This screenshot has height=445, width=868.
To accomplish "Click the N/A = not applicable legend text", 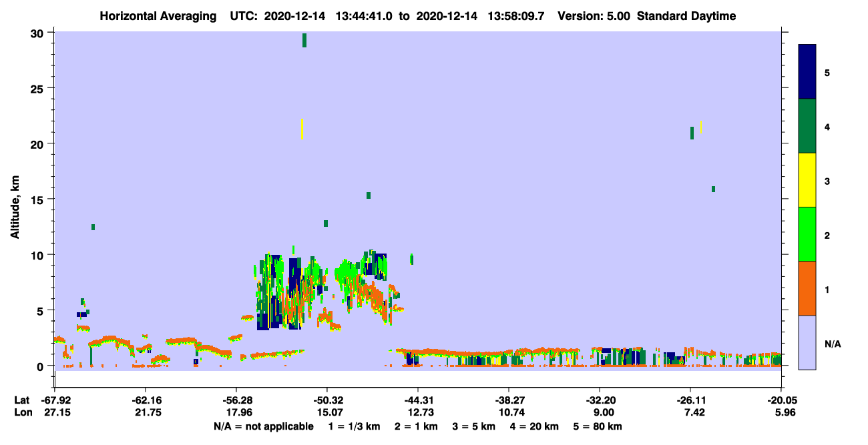I will point(264,426).
